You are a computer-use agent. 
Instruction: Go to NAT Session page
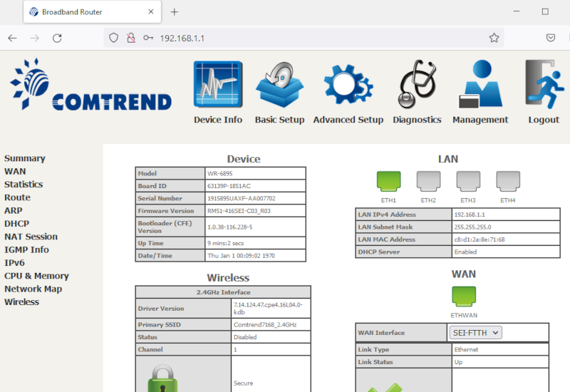point(31,237)
